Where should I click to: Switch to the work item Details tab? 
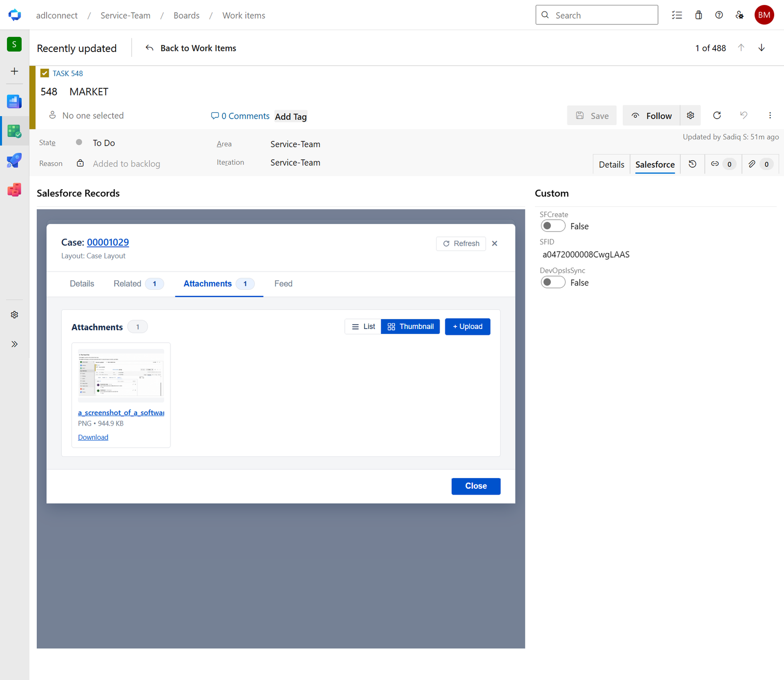click(x=612, y=164)
